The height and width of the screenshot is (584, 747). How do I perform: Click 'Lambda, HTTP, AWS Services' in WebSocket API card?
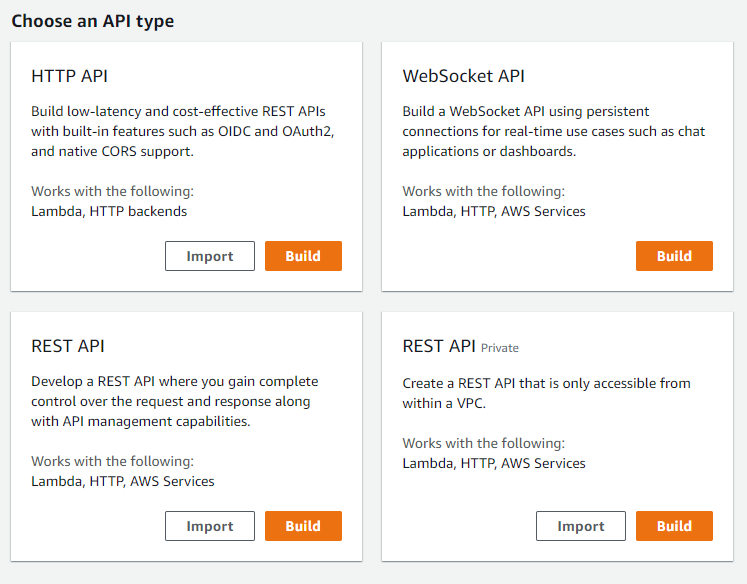click(494, 211)
